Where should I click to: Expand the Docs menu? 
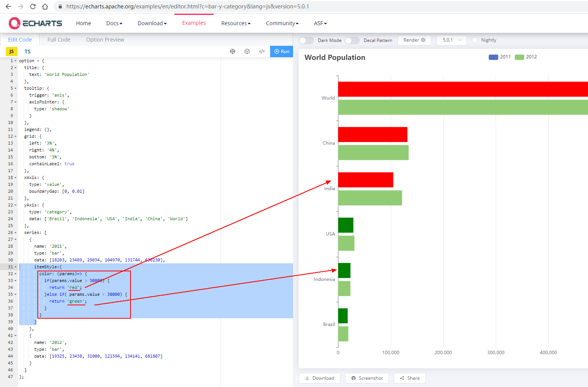point(114,23)
